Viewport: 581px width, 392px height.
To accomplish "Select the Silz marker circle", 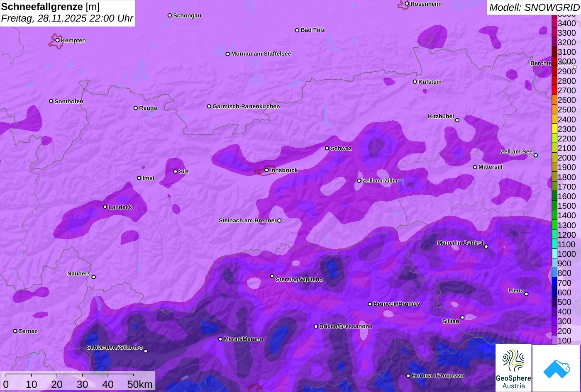I will [176, 171].
